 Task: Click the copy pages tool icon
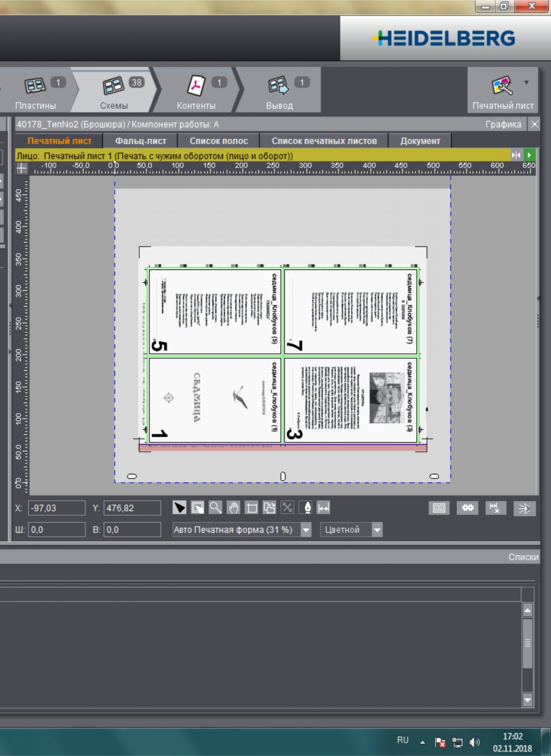pyautogui.click(x=269, y=508)
